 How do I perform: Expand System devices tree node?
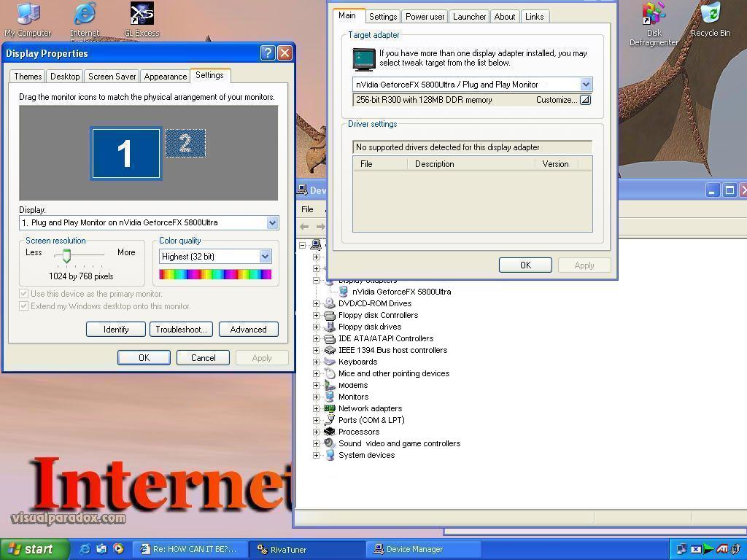pyautogui.click(x=316, y=455)
